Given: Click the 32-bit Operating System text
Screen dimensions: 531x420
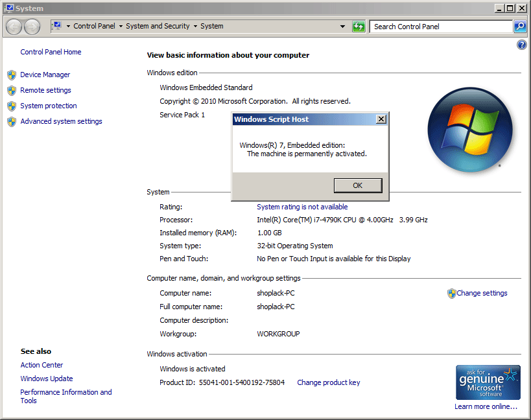Looking at the screenshot, I should tap(295, 246).
